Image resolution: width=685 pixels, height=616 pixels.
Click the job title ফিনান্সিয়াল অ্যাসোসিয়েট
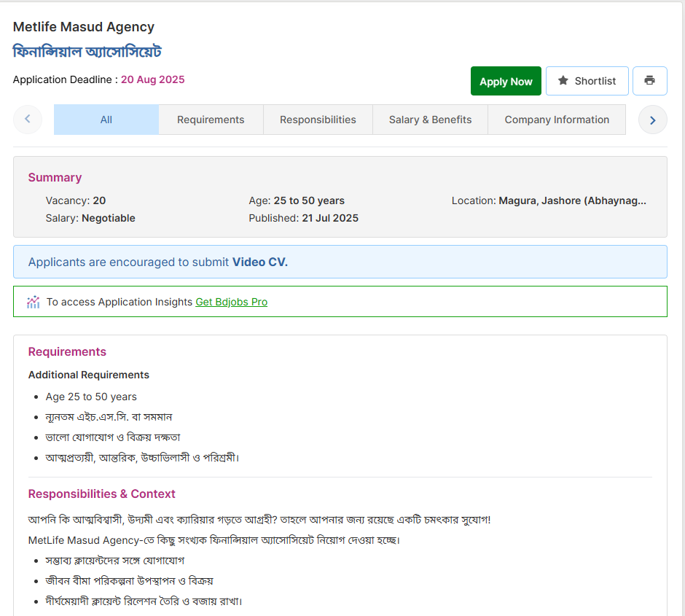click(x=87, y=52)
